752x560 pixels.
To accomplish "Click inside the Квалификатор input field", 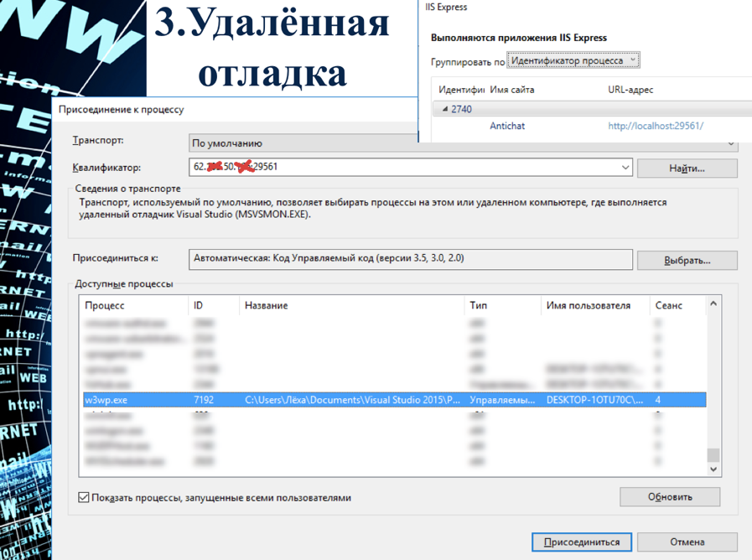I will click(x=335, y=167).
